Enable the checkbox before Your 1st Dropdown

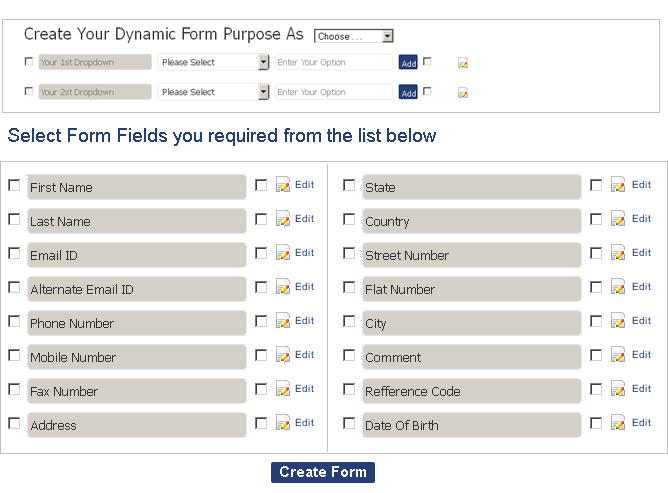click(x=29, y=61)
